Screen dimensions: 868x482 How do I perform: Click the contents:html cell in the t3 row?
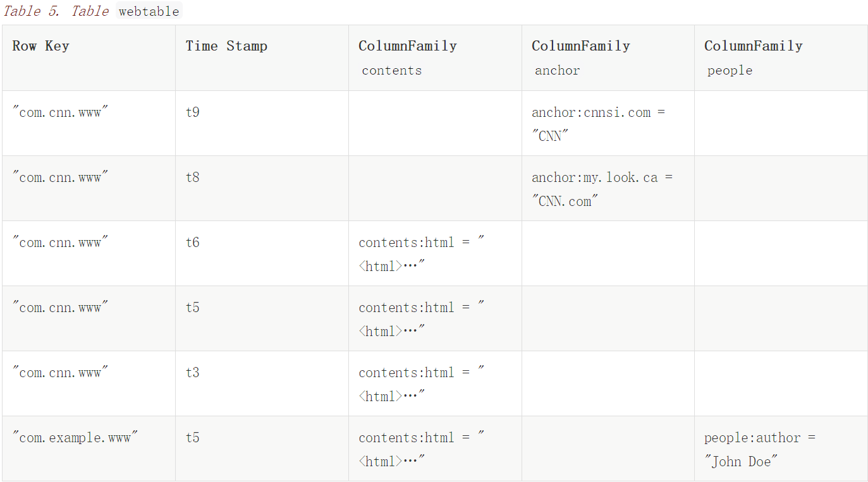pos(421,384)
